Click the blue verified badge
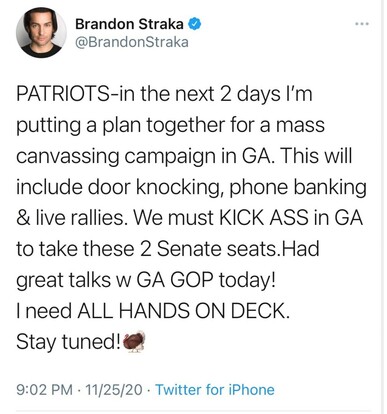The height and width of the screenshot is (414, 387). [195, 24]
